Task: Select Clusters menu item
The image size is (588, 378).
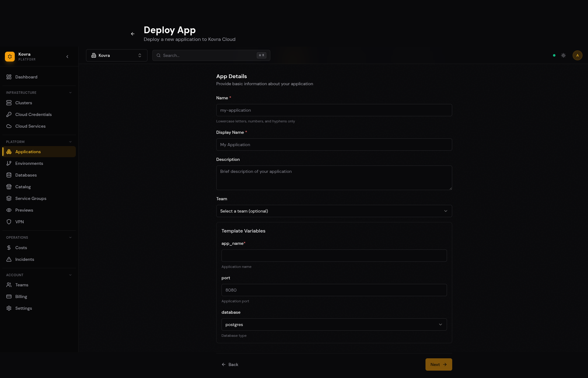Action: (39, 103)
